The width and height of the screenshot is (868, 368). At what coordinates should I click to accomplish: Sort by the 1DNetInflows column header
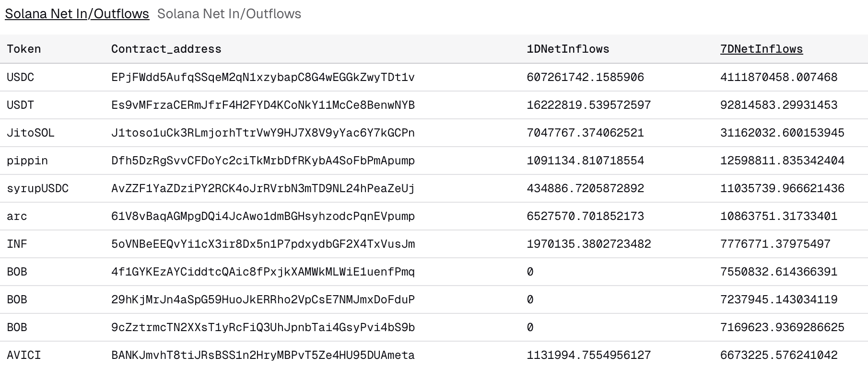tap(568, 49)
